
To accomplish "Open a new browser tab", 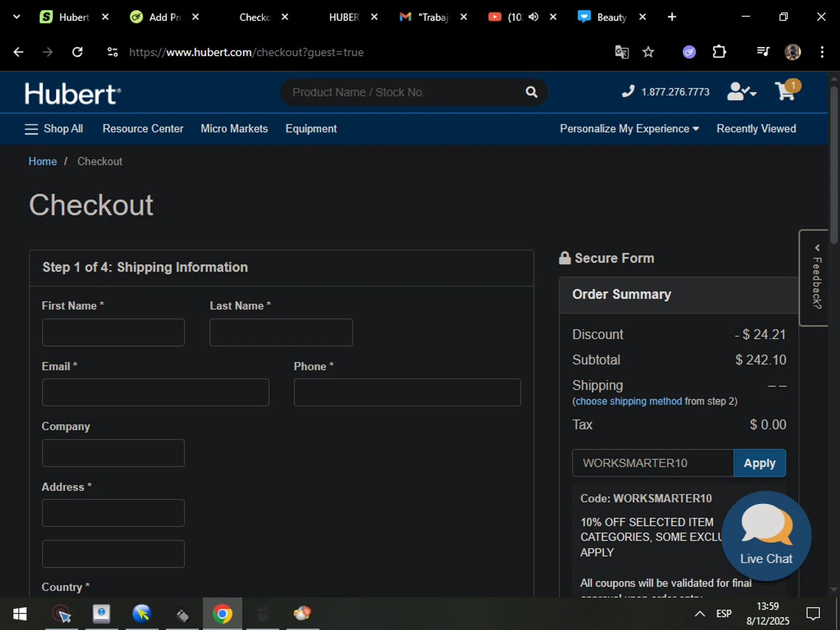I will click(672, 17).
